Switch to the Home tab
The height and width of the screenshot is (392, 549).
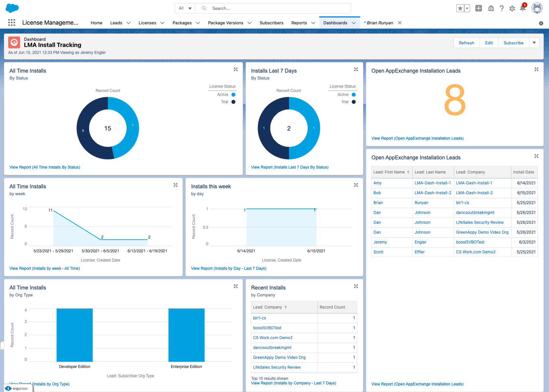(x=96, y=23)
